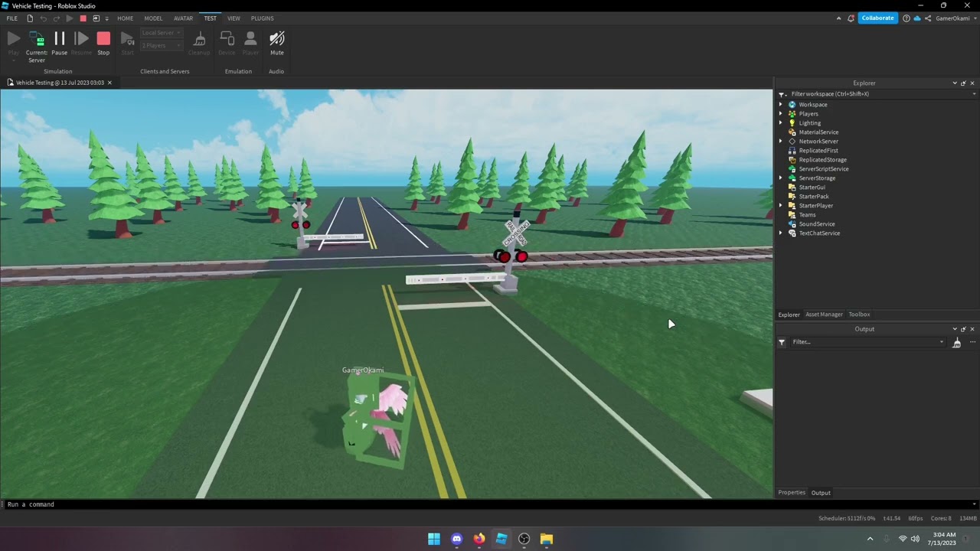Open Discord from the taskbar
980x551 pixels.
click(x=457, y=539)
